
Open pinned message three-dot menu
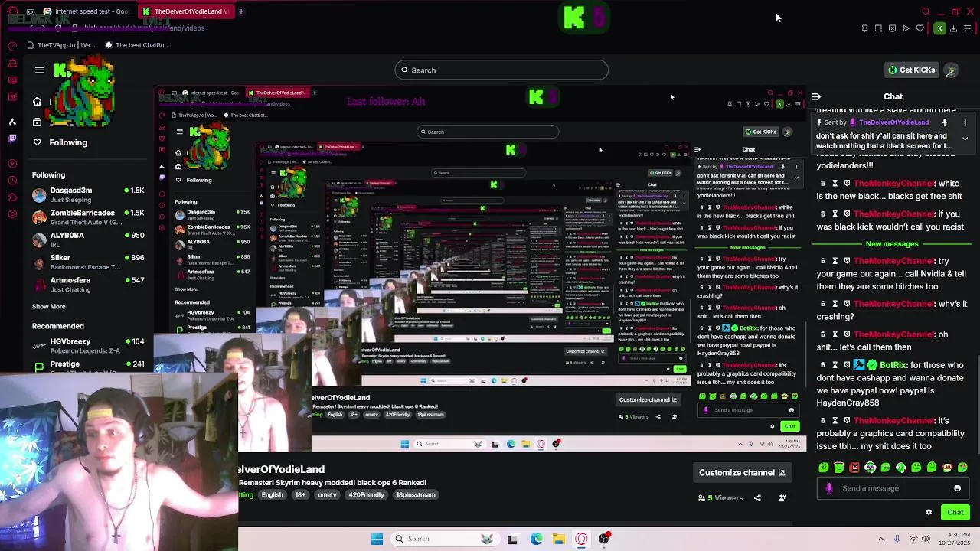point(965,122)
